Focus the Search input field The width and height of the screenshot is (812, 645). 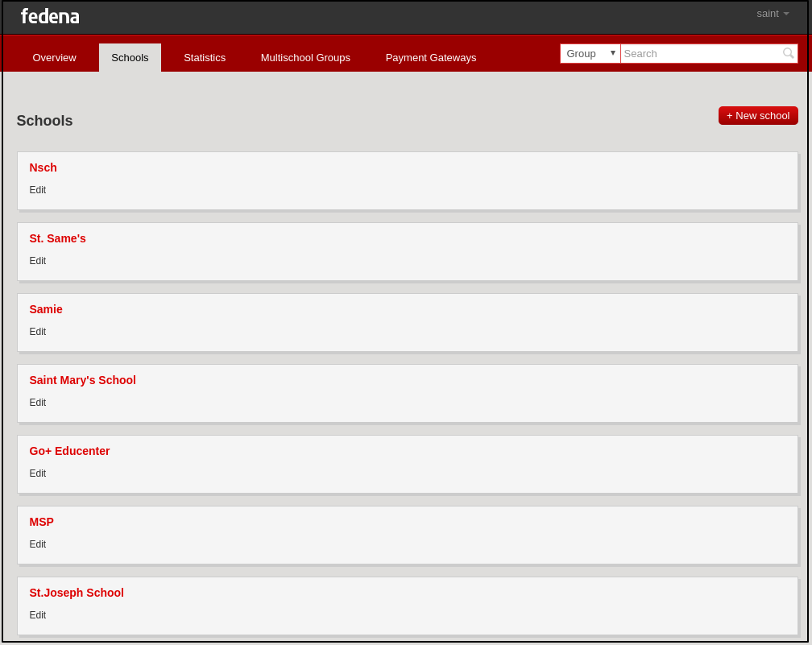pos(701,54)
